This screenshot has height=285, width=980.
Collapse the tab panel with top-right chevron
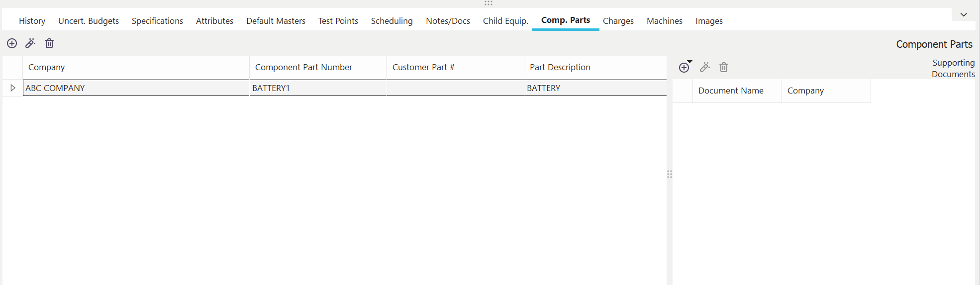click(x=964, y=14)
